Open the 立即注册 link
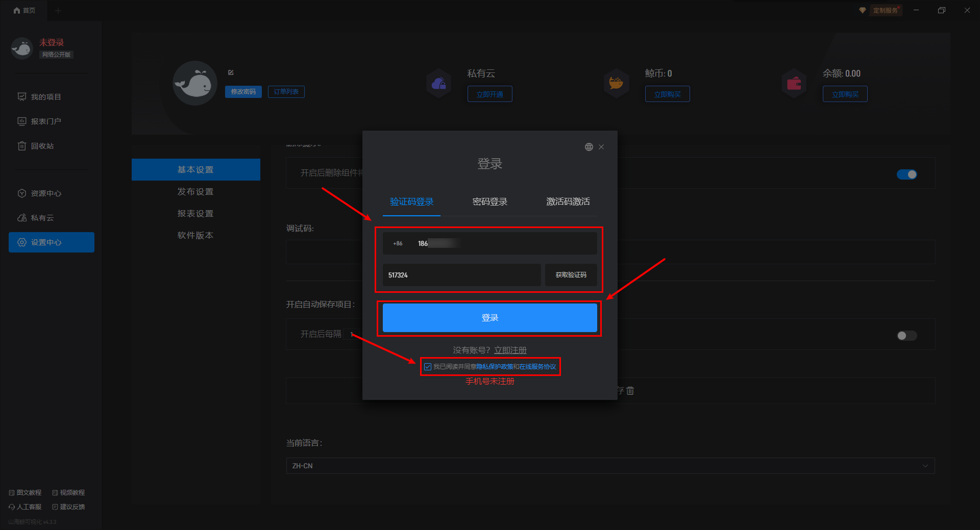This screenshot has width=980, height=530. (x=510, y=350)
